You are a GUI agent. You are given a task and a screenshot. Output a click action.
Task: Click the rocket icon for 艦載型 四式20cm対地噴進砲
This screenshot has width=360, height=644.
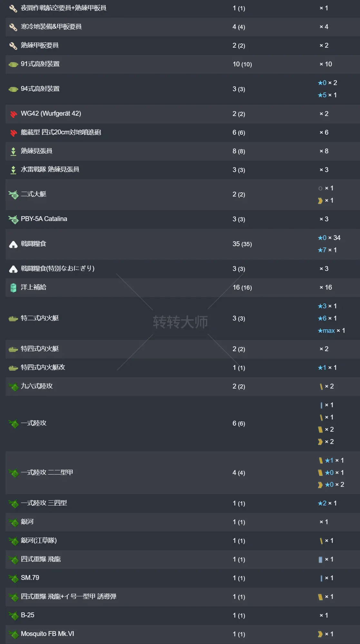pyautogui.click(x=13, y=132)
